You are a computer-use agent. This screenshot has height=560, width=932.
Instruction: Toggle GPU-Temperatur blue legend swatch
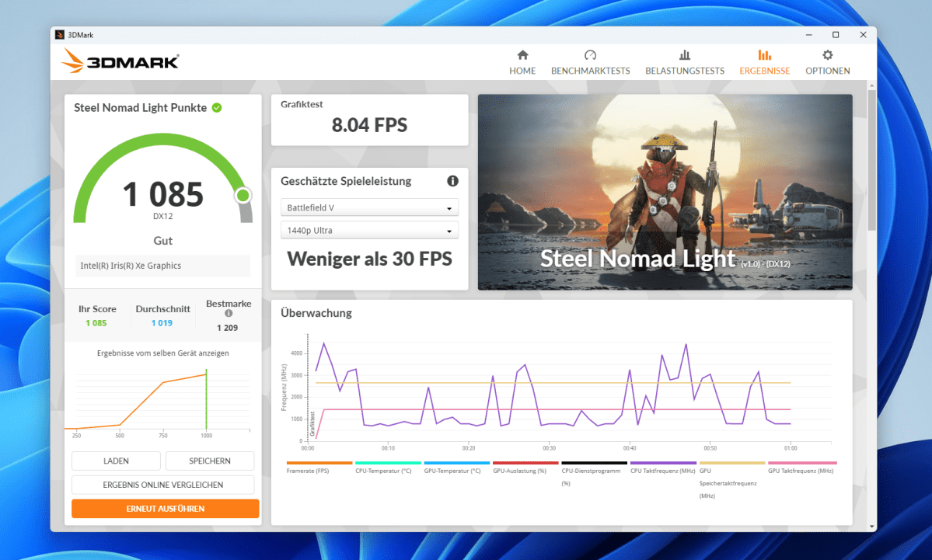coord(456,463)
